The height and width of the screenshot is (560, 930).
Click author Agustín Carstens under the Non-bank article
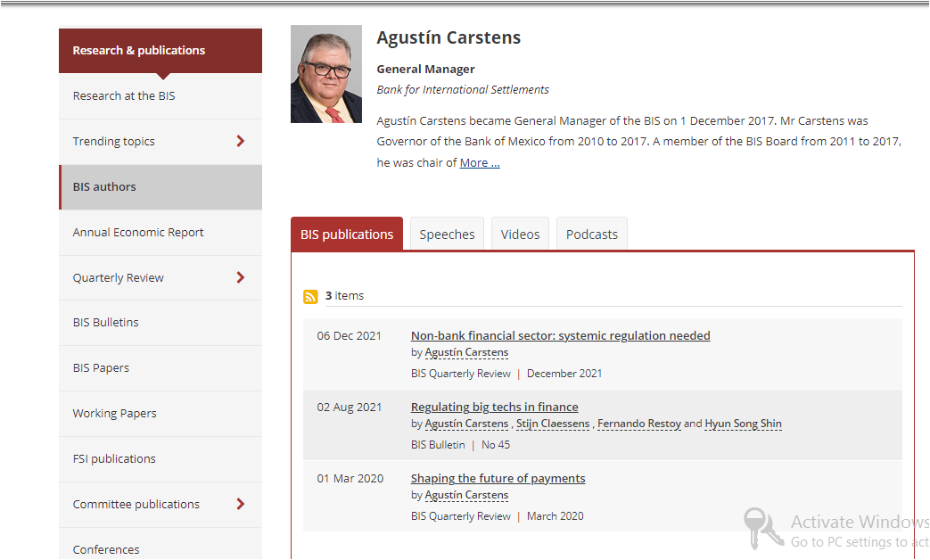click(x=466, y=352)
